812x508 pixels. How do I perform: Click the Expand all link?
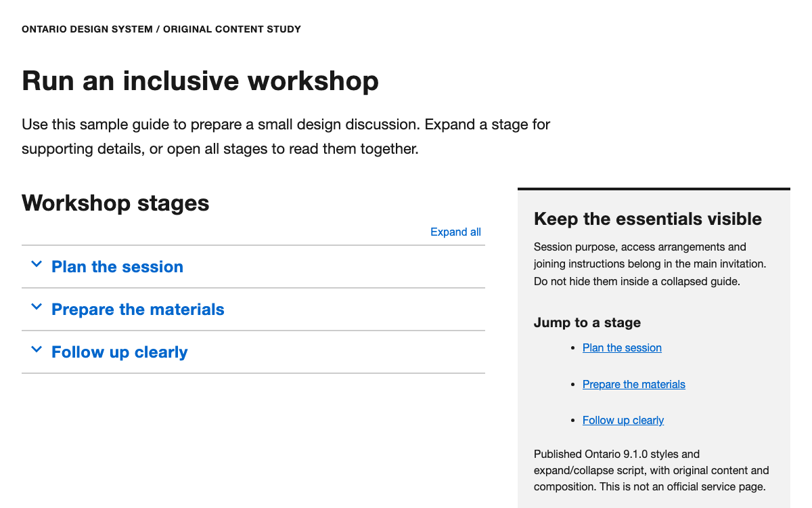pos(455,232)
